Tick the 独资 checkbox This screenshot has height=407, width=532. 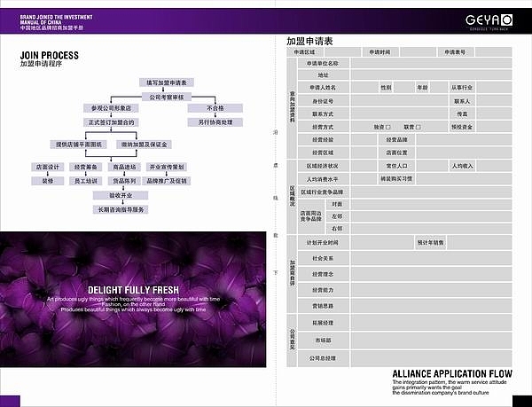[388, 127]
